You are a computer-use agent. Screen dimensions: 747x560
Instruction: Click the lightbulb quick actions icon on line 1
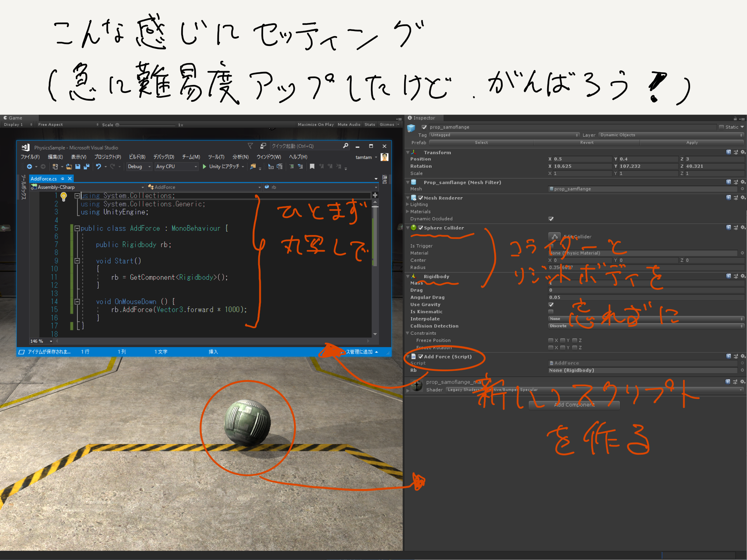click(63, 197)
